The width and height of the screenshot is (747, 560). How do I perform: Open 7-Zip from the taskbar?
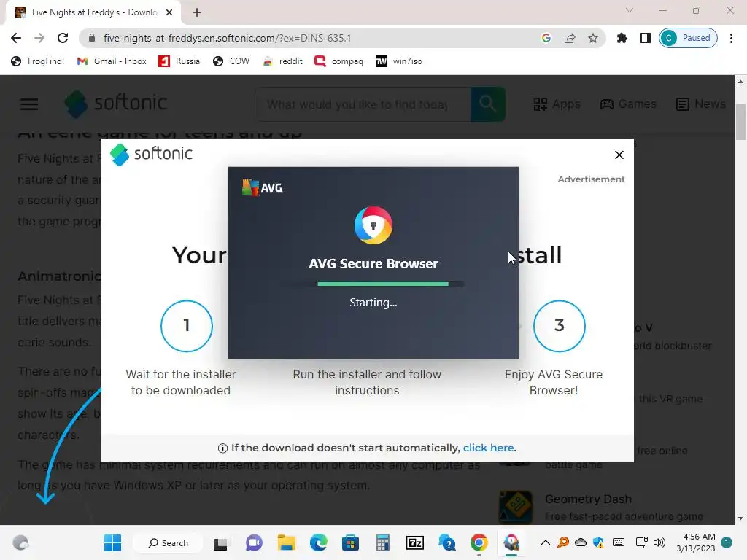415,542
